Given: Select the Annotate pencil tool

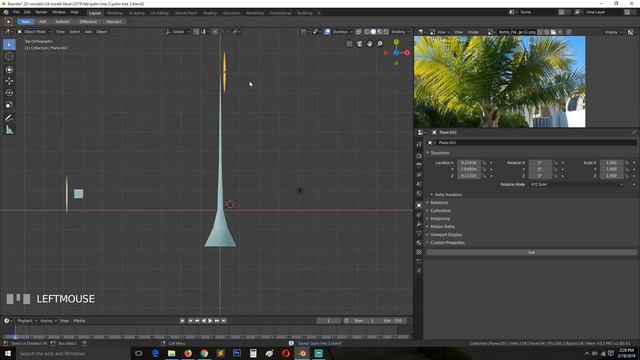Looking at the screenshot, I should [x=9, y=118].
